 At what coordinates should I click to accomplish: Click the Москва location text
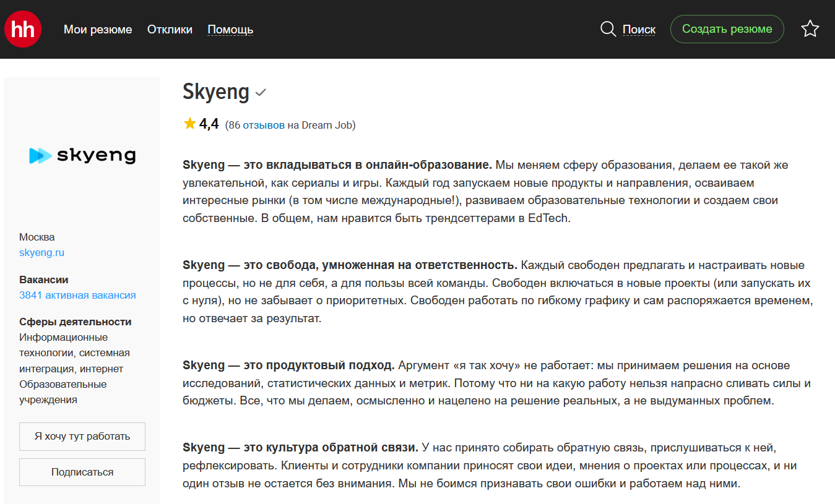(37, 237)
